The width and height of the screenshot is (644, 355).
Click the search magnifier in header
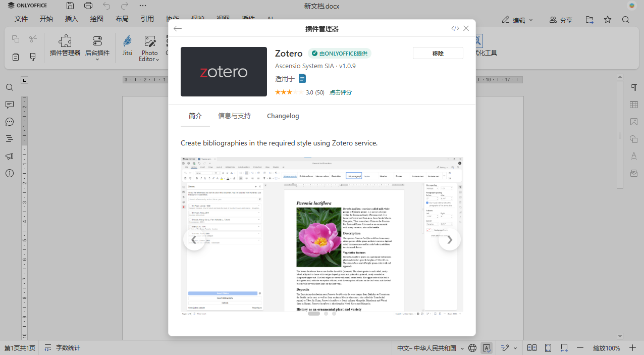626,20
